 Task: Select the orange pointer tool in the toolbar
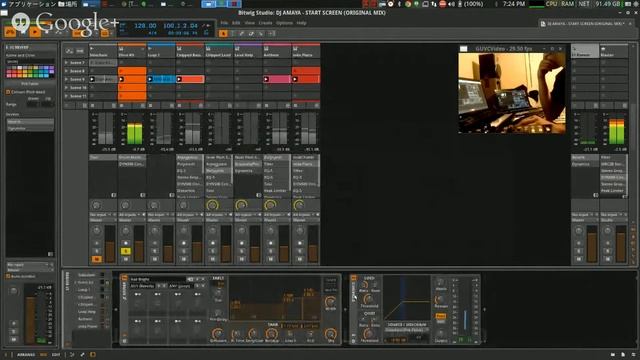coord(223,33)
